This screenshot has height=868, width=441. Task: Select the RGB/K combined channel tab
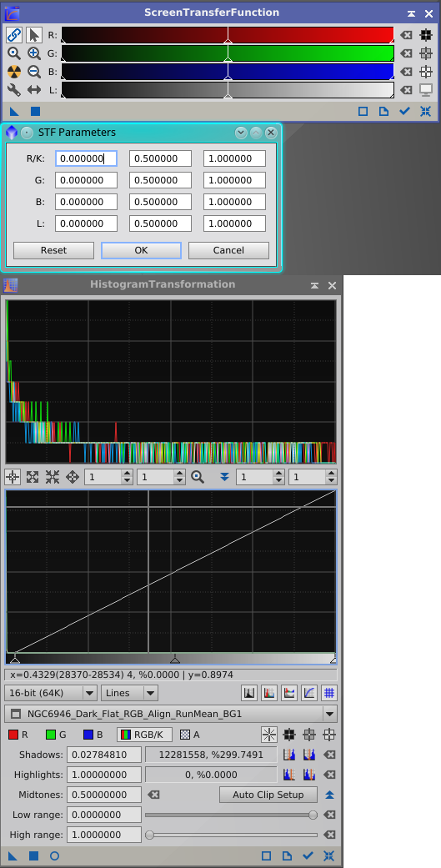(144, 735)
